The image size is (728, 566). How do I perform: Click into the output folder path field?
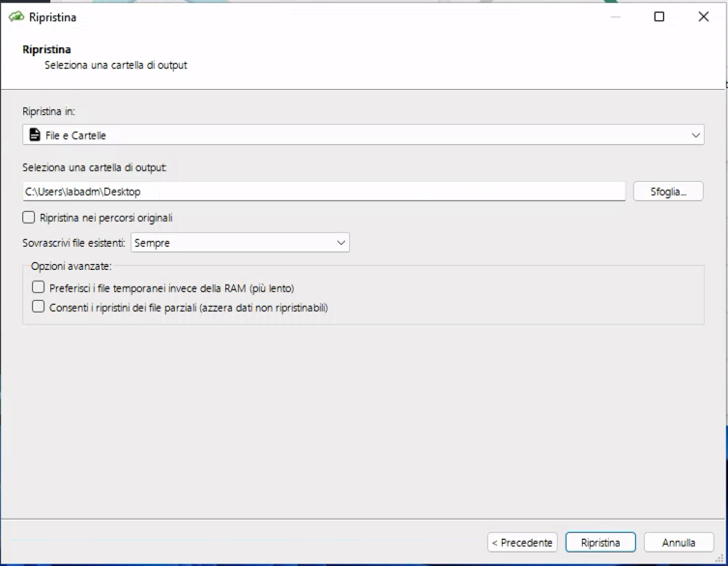coord(324,192)
